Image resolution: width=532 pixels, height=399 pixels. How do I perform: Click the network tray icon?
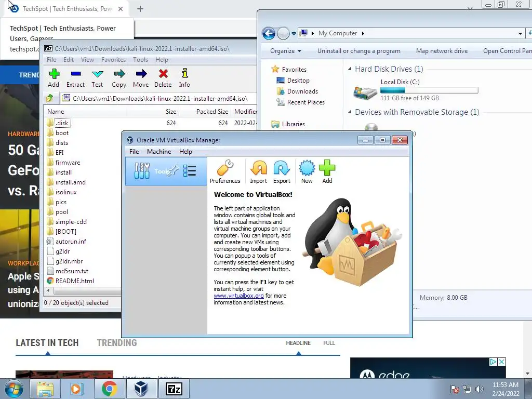467,389
